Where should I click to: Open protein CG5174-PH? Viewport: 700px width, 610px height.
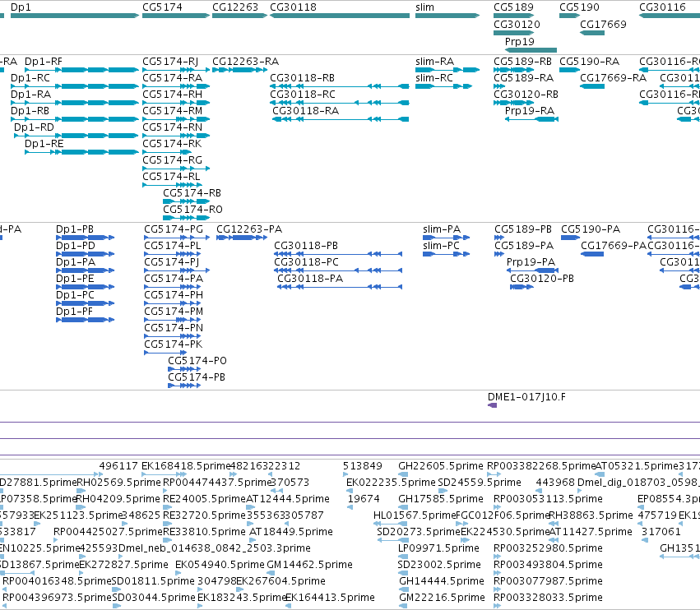coord(174,295)
